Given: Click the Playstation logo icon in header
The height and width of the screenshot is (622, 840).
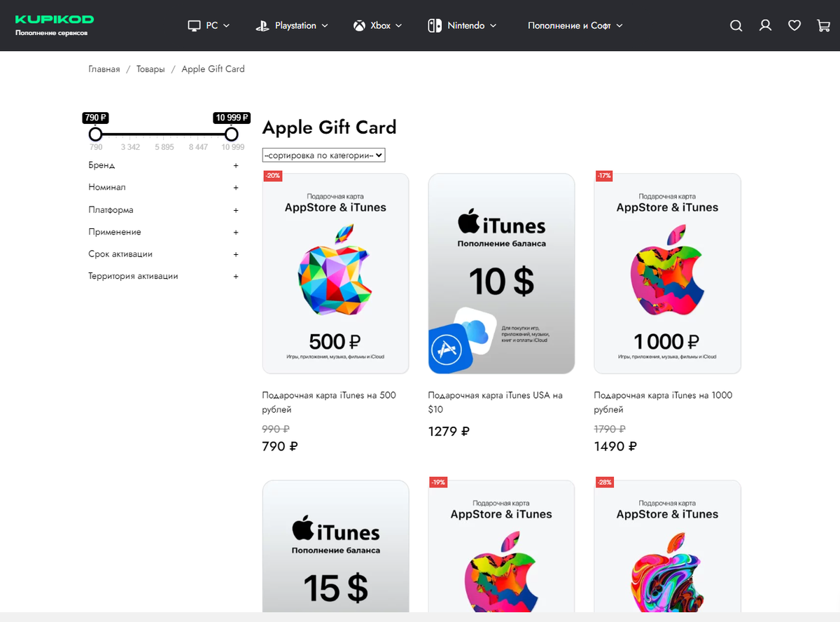Looking at the screenshot, I should [262, 26].
